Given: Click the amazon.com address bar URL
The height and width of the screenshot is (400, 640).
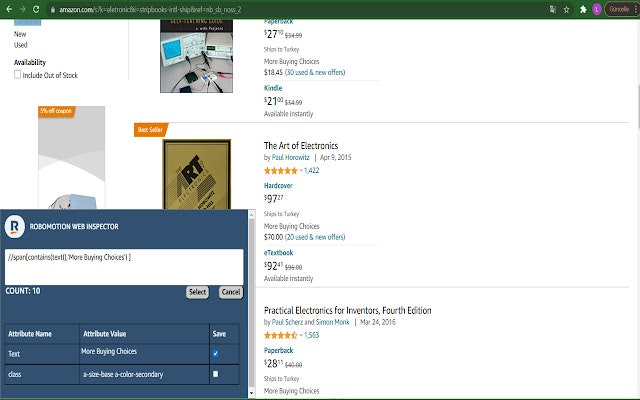Looking at the screenshot, I should coord(150,9).
